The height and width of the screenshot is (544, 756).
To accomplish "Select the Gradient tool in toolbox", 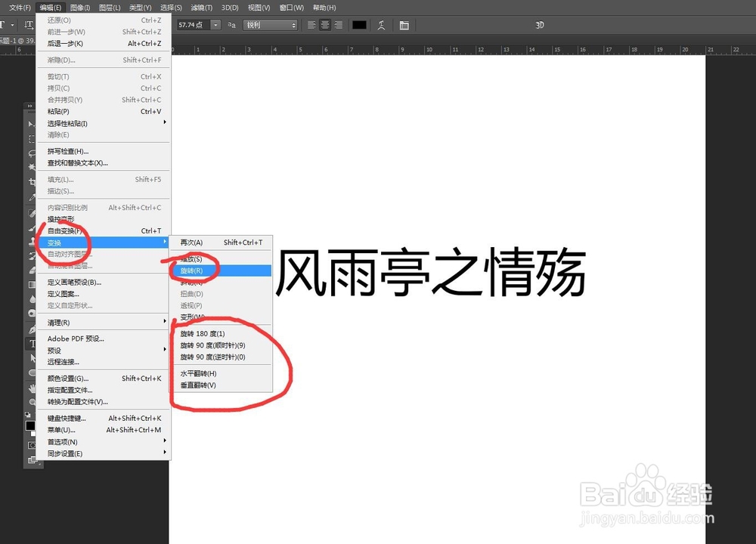I will (x=32, y=284).
